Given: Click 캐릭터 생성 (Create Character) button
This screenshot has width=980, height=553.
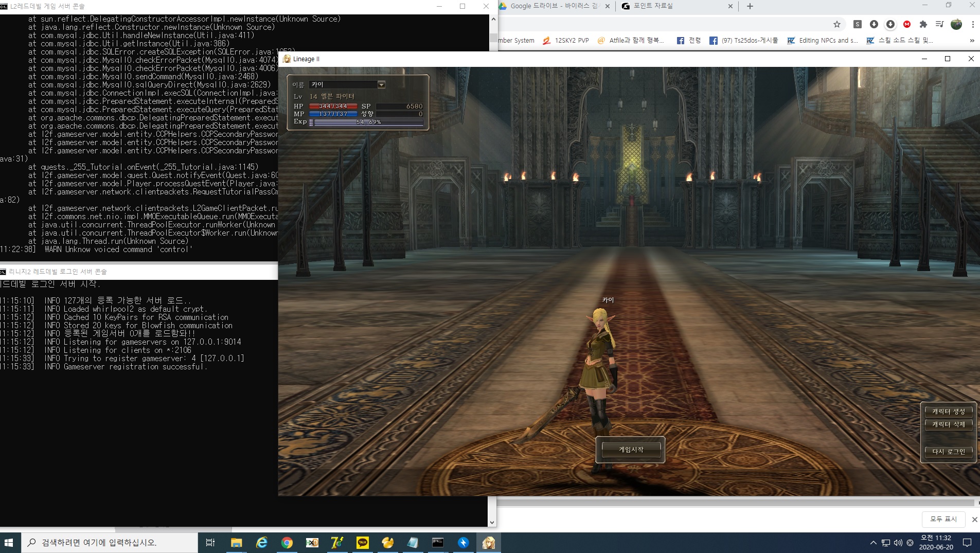Looking at the screenshot, I should [949, 412].
